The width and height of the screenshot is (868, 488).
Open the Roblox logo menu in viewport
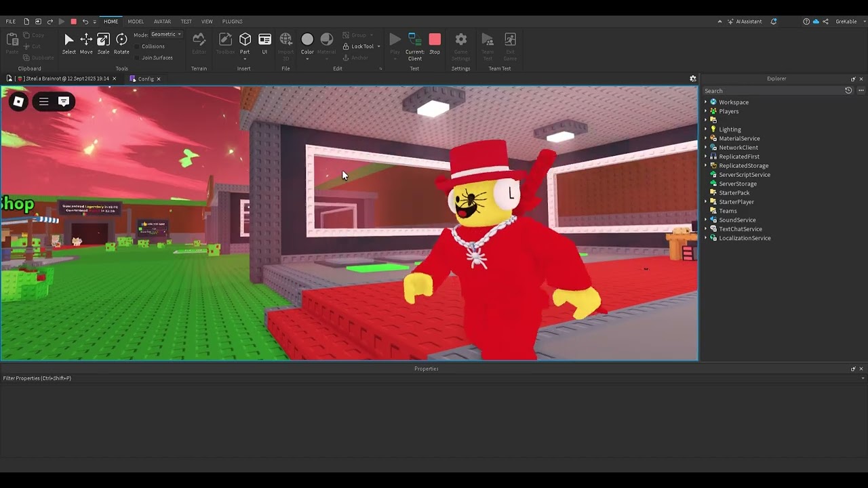click(x=18, y=102)
